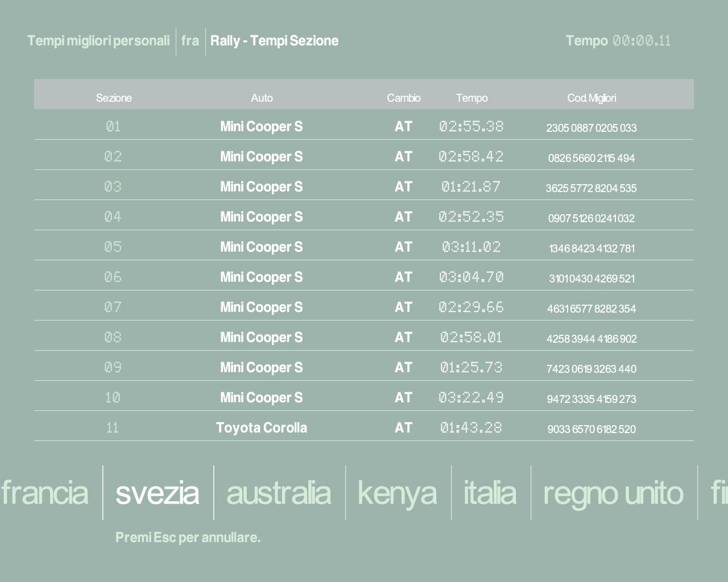Switch to the francia country tab
Image resolution: width=728 pixels, height=582 pixels.
(44, 493)
